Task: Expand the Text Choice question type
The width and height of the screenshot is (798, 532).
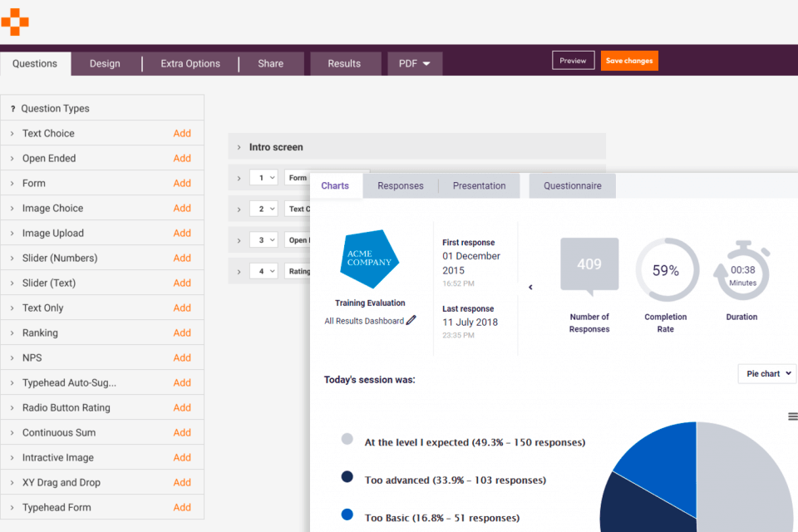Action: [x=12, y=133]
